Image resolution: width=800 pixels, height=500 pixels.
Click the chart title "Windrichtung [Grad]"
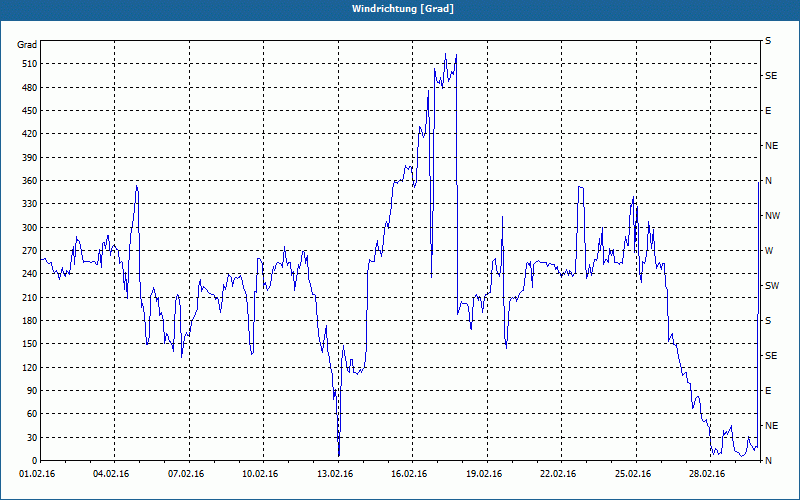point(403,9)
